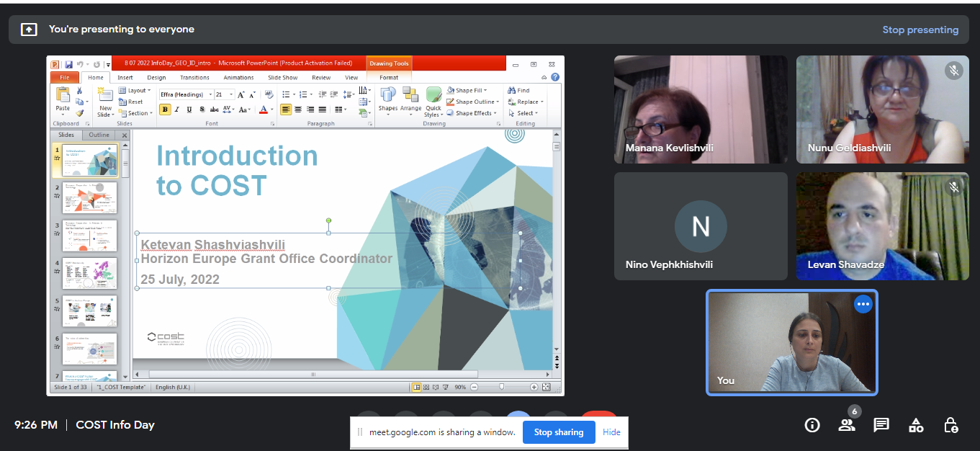Switch to the Design ribbon tab
The width and height of the screenshot is (980, 451).
coord(156,78)
